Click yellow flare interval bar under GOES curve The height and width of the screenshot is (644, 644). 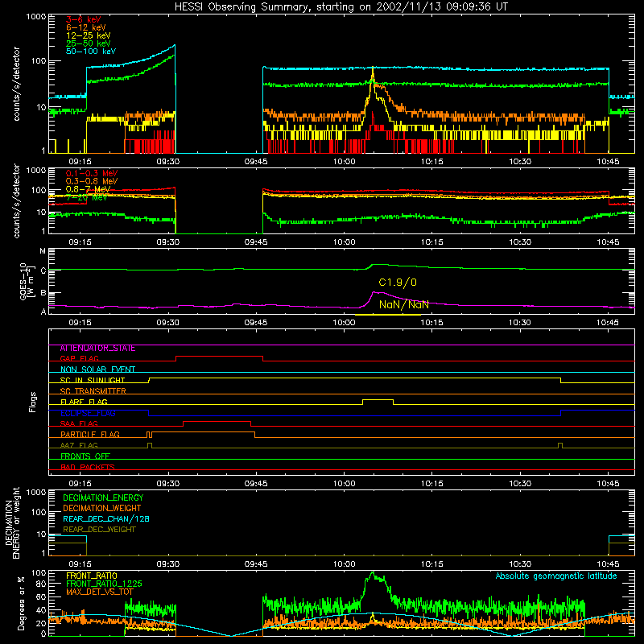click(x=388, y=315)
